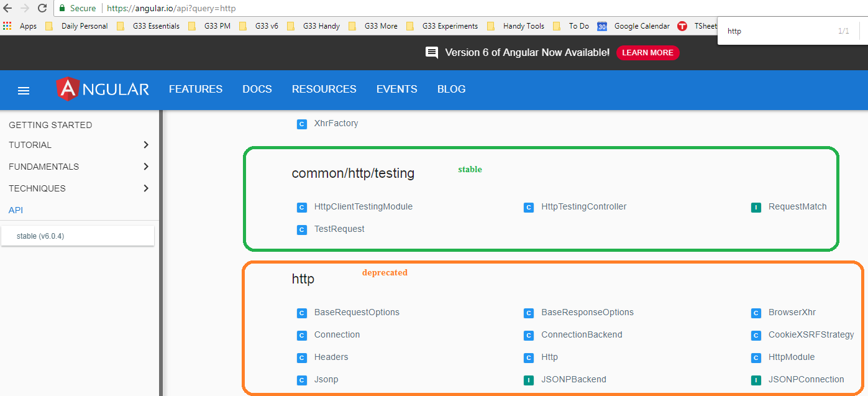Screen dimensions: 868x396
Task: Click the LEARN MORE button
Action: click(648, 53)
